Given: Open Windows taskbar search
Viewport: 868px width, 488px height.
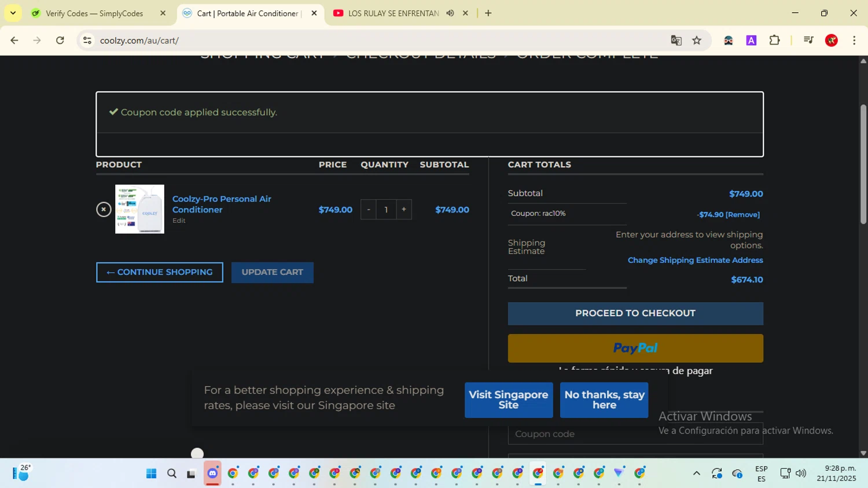Looking at the screenshot, I should click(172, 474).
